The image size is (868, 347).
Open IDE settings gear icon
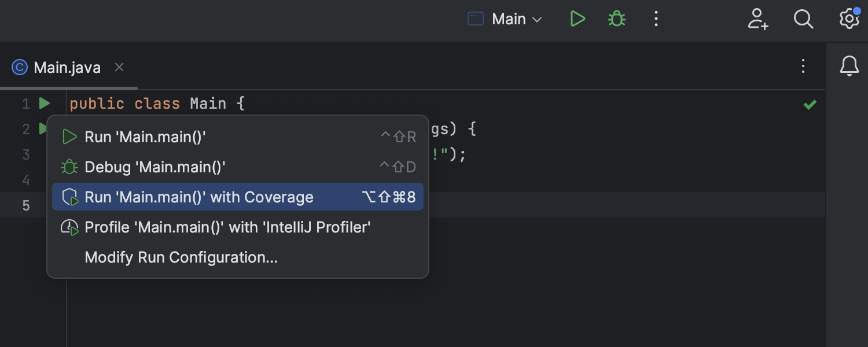849,19
